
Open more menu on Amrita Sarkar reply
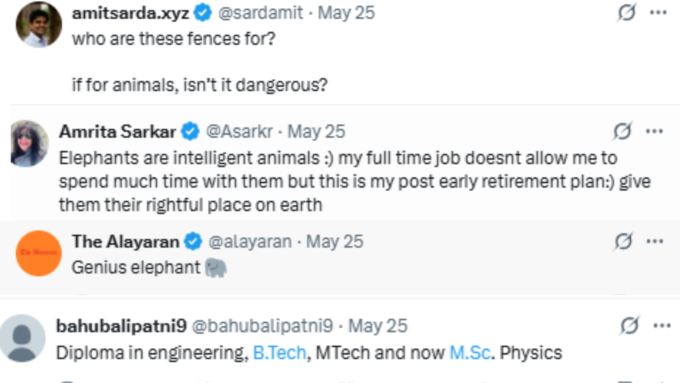(x=654, y=131)
